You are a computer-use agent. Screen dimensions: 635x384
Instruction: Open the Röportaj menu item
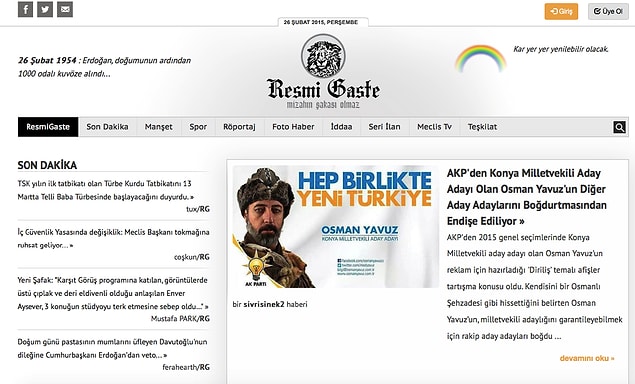coord(239,127)
